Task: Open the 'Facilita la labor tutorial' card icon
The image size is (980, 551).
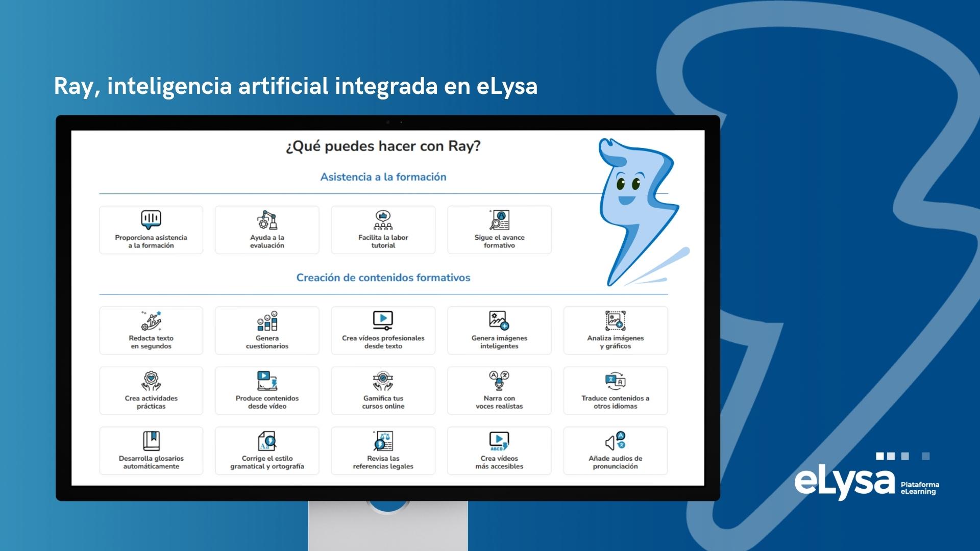Action: (x=383, y=220)
